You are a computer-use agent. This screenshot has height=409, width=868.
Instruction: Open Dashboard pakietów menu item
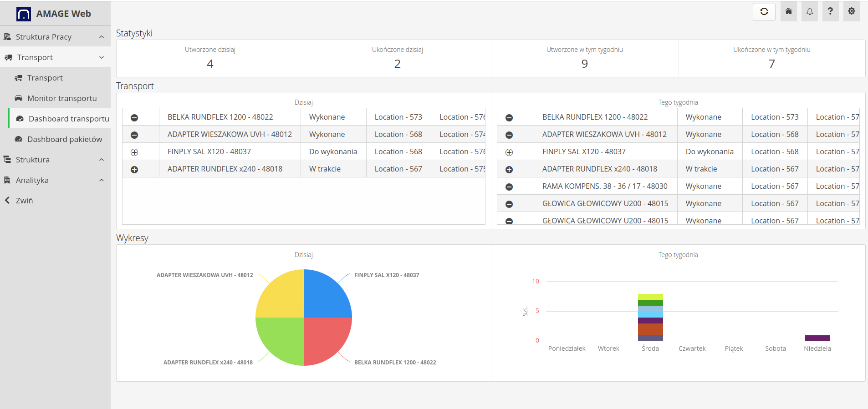point(64,139)
